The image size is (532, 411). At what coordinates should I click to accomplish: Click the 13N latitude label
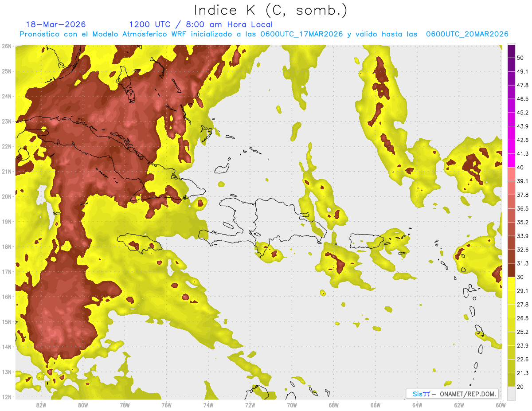(6, 372)
